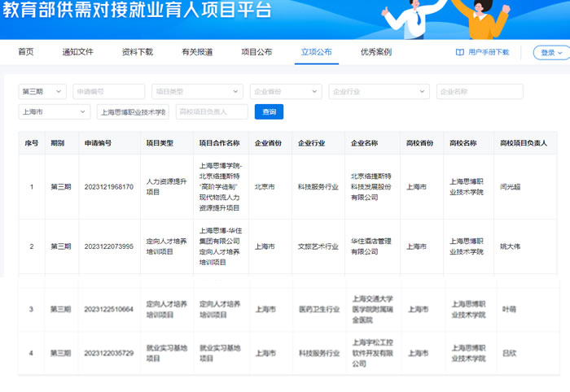Click the 上海思博职业技术学院 school name field
This screenshot has height=392, width=570.
click(x=133, y=111)
